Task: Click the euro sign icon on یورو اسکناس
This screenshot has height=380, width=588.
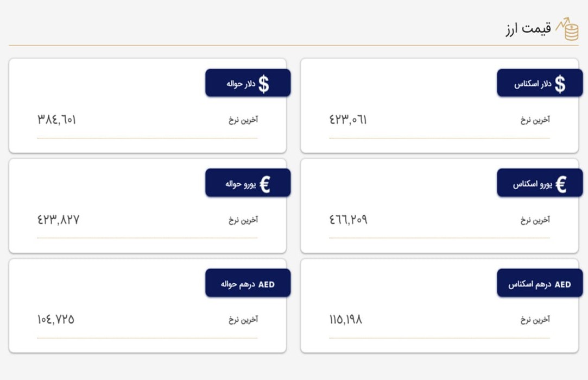Action: tap(561, 184)
